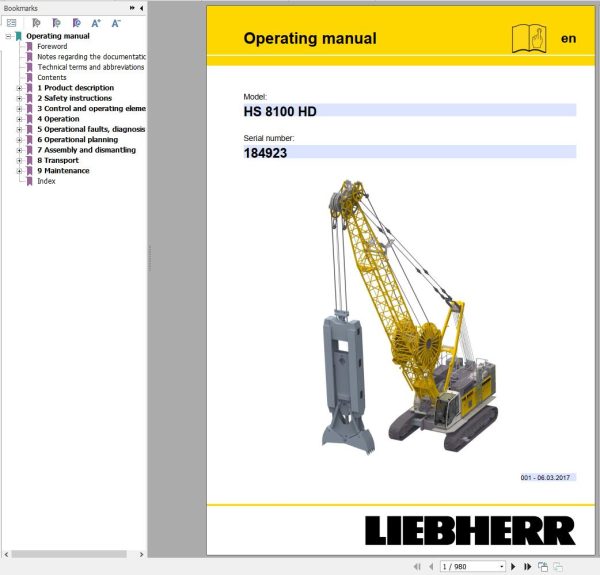600x575 pixels.
Task: Open the page number dropdown
Action: [x=501, y=567]
